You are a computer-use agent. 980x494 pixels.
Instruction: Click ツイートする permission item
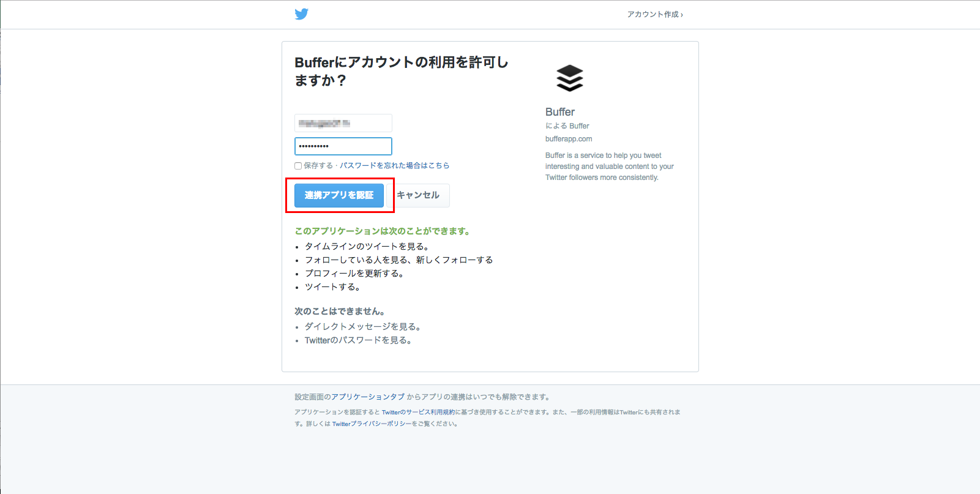pyautogui.click(x=332, y=286)
